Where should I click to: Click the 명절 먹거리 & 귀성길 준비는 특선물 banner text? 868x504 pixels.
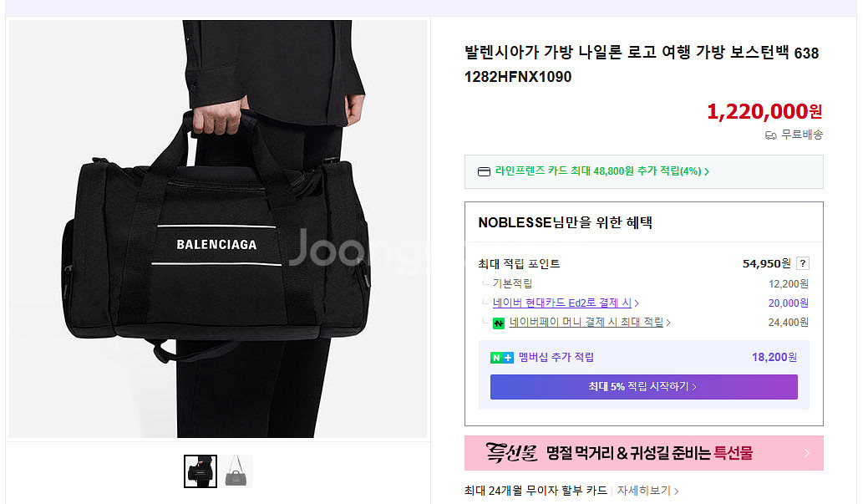pos(649,453)
